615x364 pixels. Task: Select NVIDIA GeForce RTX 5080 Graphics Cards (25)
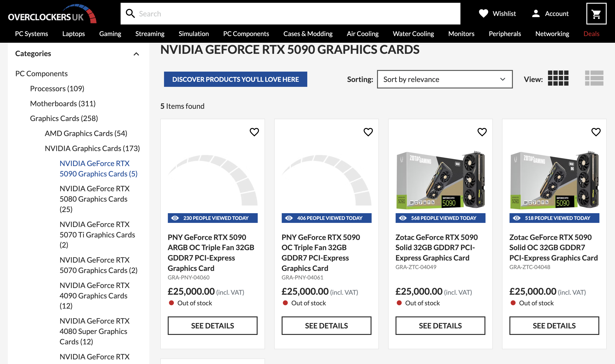pos(94,199)
